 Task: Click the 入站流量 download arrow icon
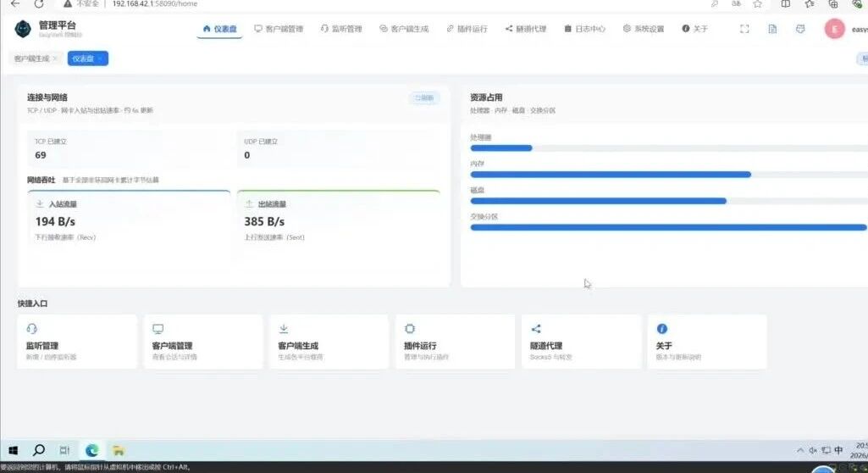[39, 203]
